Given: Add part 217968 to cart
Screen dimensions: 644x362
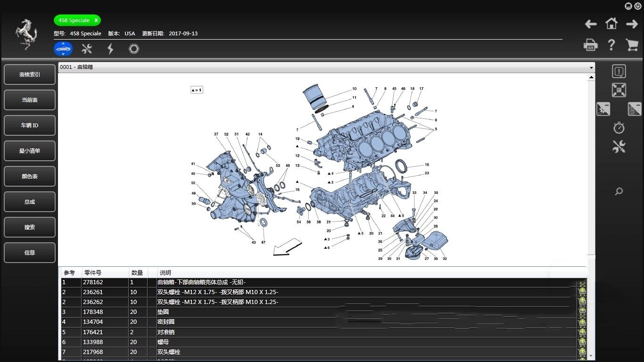Looking at the screenshot, I should coord(582,352).
